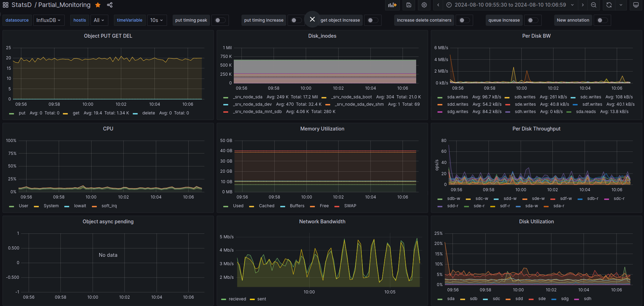Turn on the New annotation switch
The image size is (644, 306).
tap(602, 20)
